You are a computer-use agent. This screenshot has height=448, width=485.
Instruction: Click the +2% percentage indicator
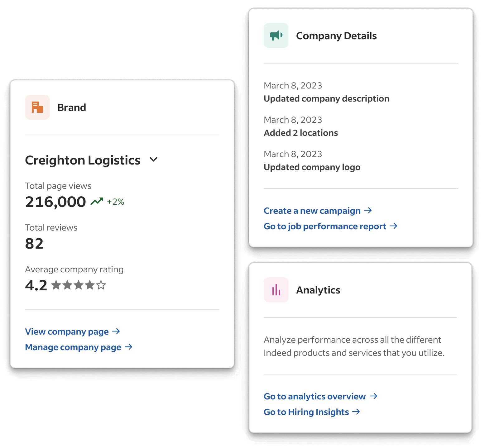(x=115, y=202)
